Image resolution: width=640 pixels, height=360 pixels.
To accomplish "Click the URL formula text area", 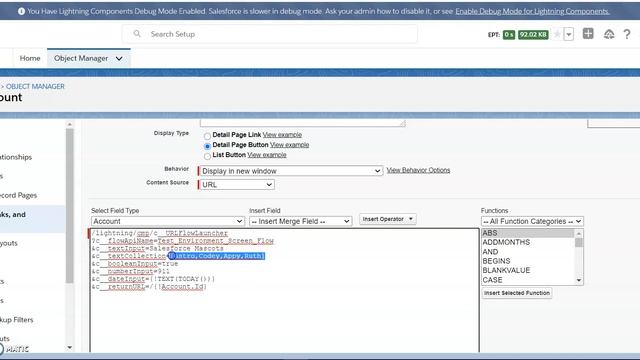I will [x=284, y=290].
